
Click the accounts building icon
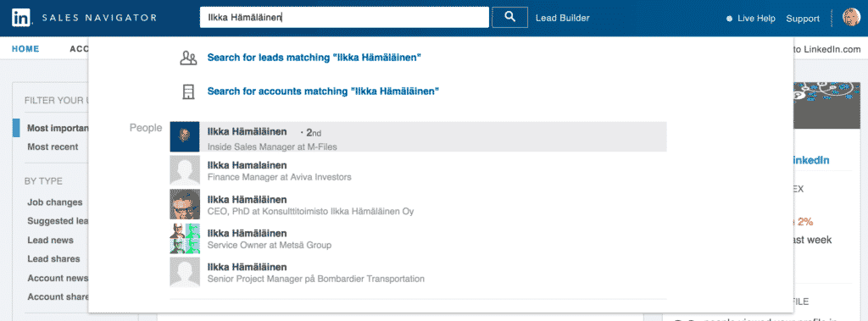coord(189,91)
